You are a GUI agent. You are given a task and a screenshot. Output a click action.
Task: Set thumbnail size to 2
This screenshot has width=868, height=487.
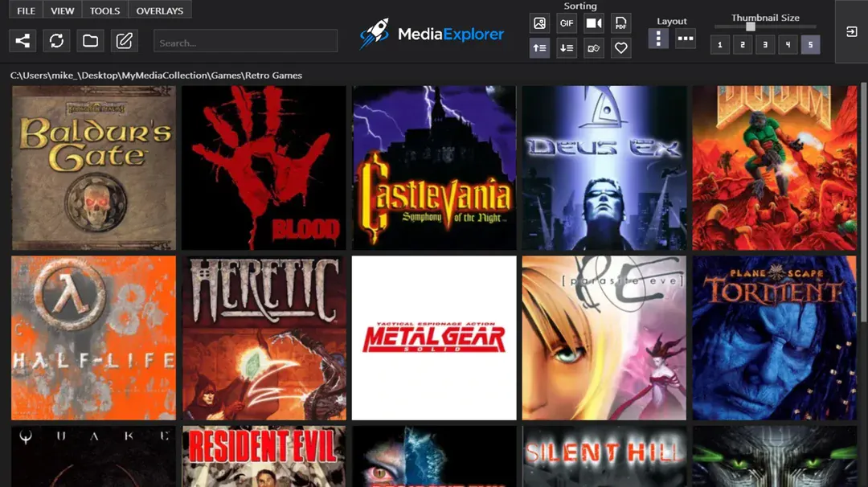tap(743, 45)
